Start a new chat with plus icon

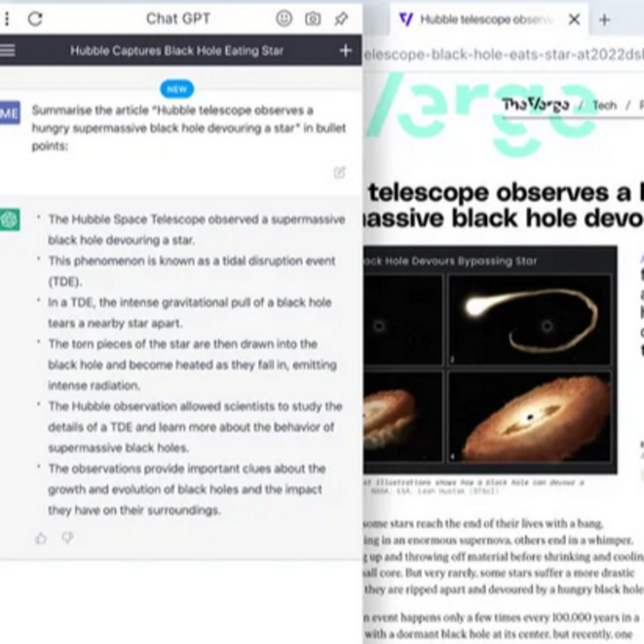[x=345, y=50]
